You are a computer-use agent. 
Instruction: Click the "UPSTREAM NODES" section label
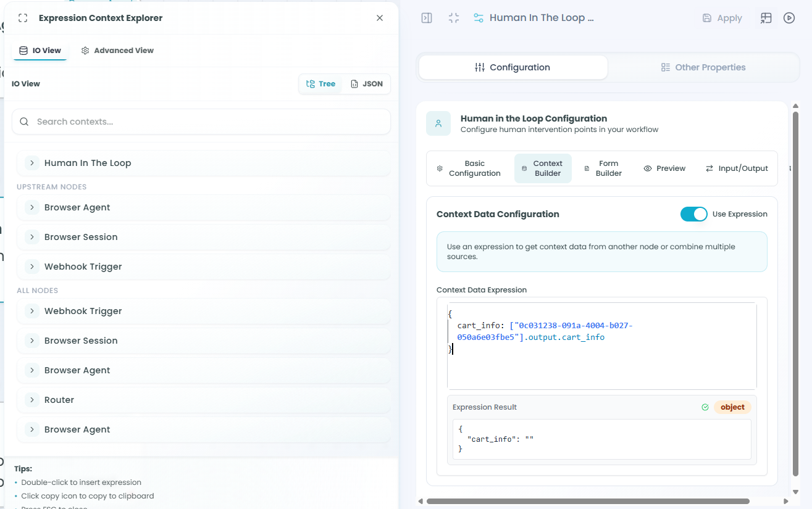[x=52, y=187]
